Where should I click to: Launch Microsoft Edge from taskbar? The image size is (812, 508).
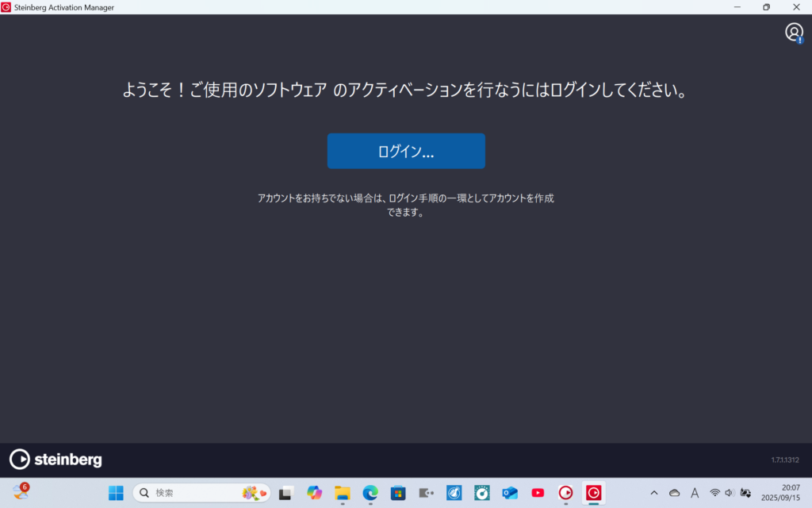pos(370,493)
